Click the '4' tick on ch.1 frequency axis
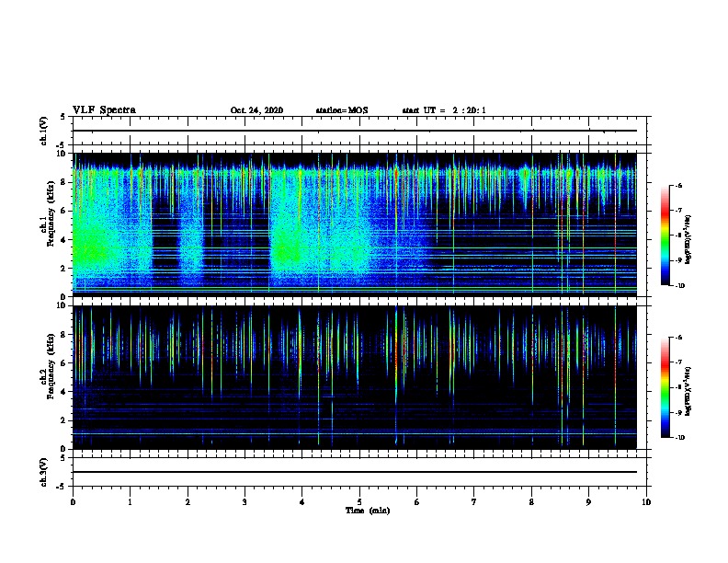 click(x=63, y=240)
